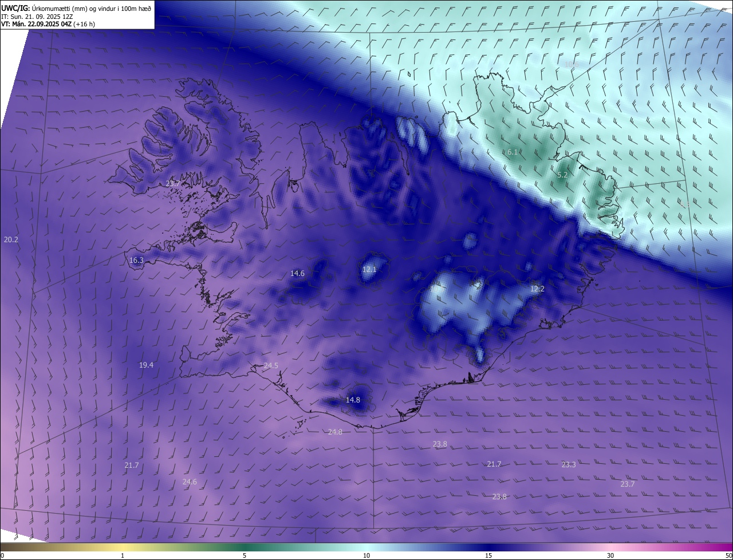
Task: Click the 'IT: Sun. 21. 09. 2025 12Z' line
Action: tap(37, 17)
